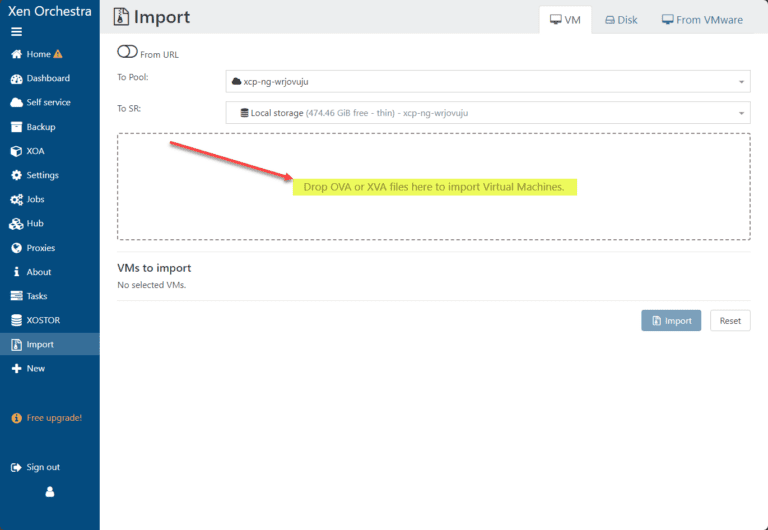Click the Reset button
768x530 pixels.
(x=730, y=320)
